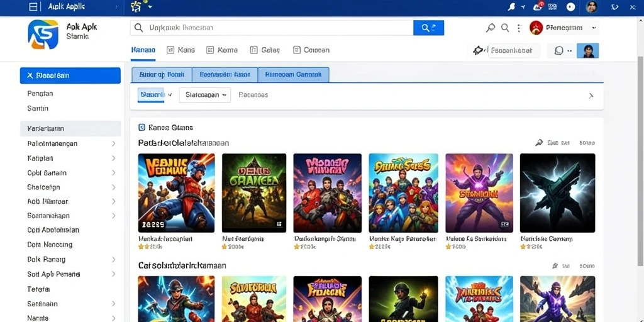Focus the search input field
The image size is (644, 322).
click(272, 28)
